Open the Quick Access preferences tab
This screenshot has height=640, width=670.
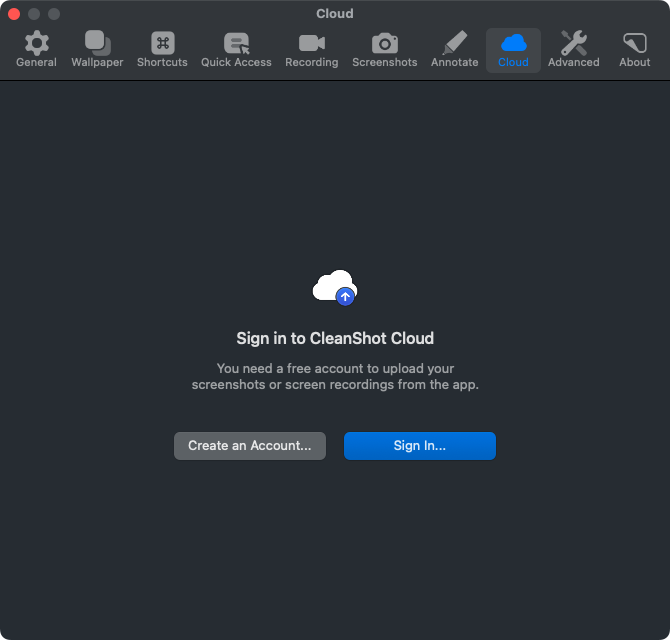pyautogui.click(x=236, y=50)
